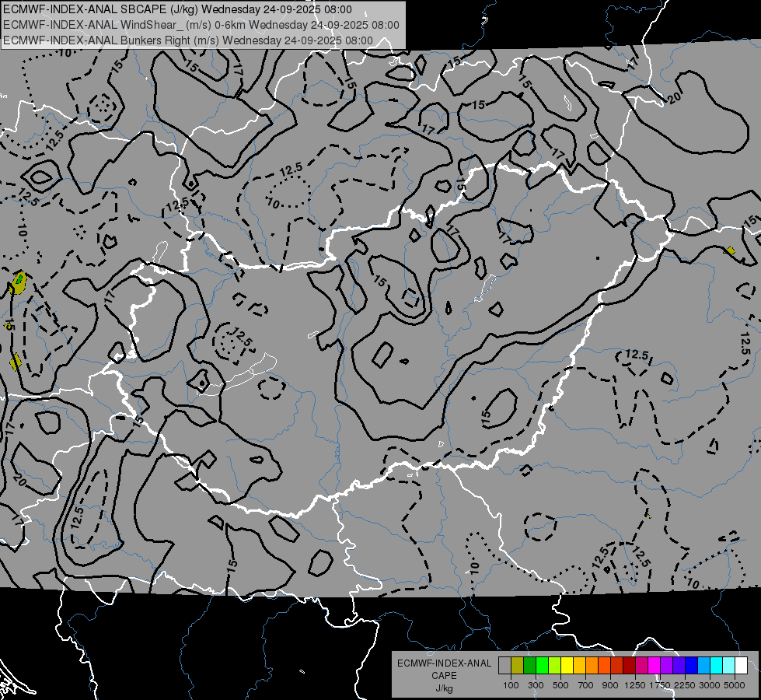Click the 100 label under the legend

tap(511, 685)
